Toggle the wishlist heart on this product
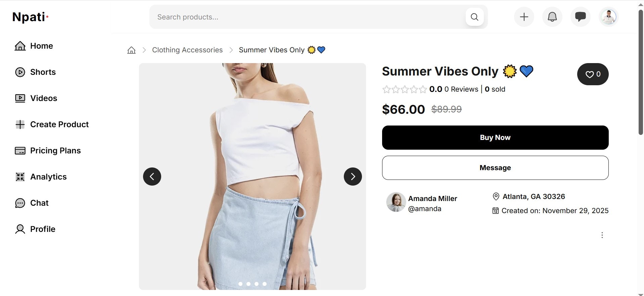The height and width of the screenshot is (296, 644). pos(593,74)
